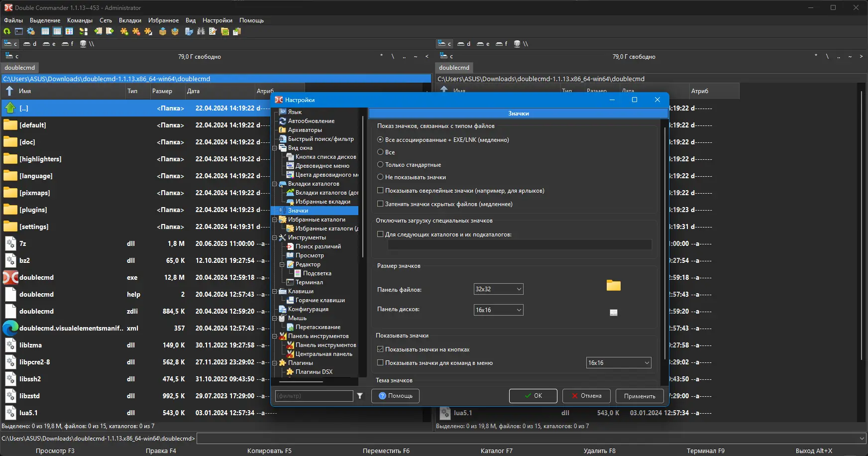Open the 'Панель файлов' size dropdown

click(498, 289)
